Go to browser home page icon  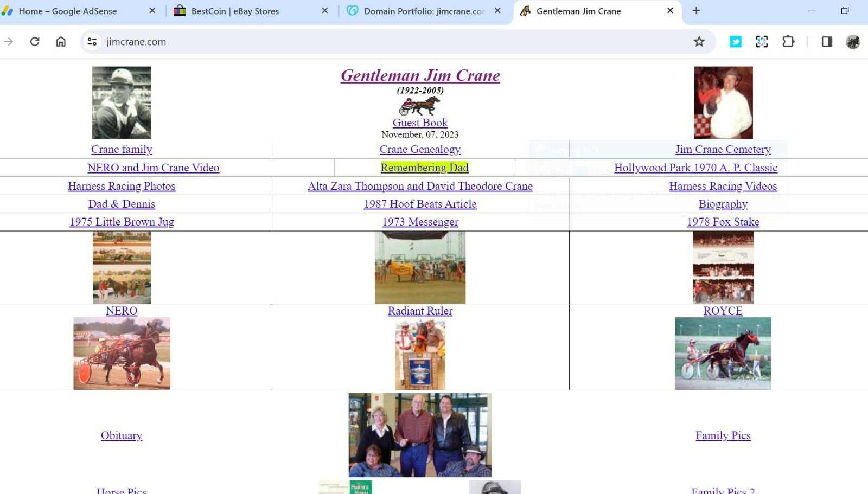pos(61,41)
